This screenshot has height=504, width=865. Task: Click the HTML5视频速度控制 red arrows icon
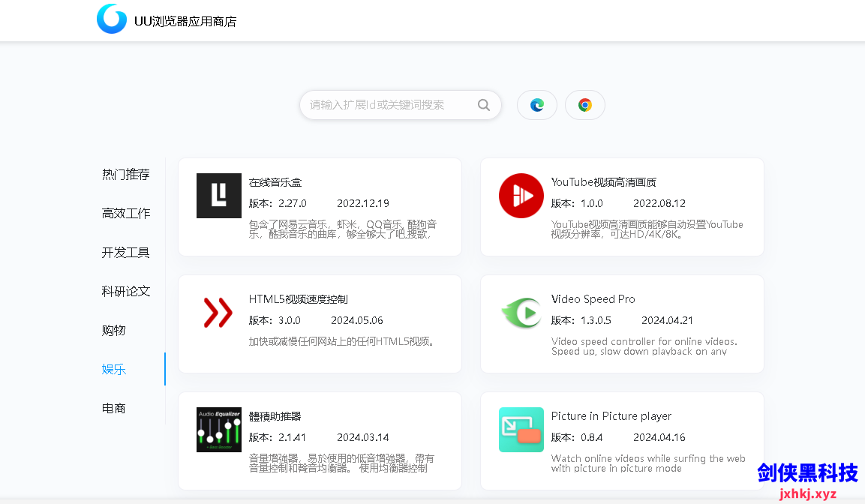[x=218, y=313]
